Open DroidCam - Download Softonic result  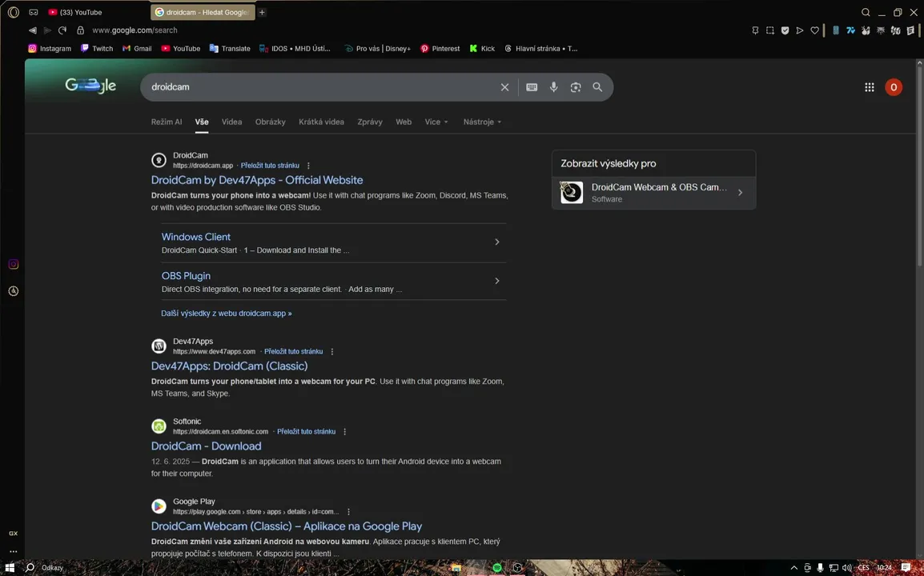coord(207,446)
